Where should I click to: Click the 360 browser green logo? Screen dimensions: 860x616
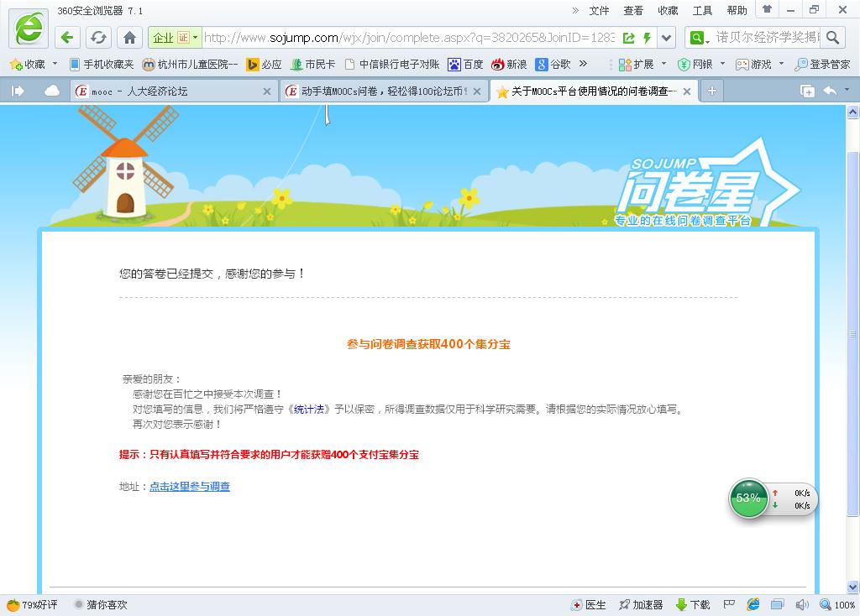pos(29,29)
